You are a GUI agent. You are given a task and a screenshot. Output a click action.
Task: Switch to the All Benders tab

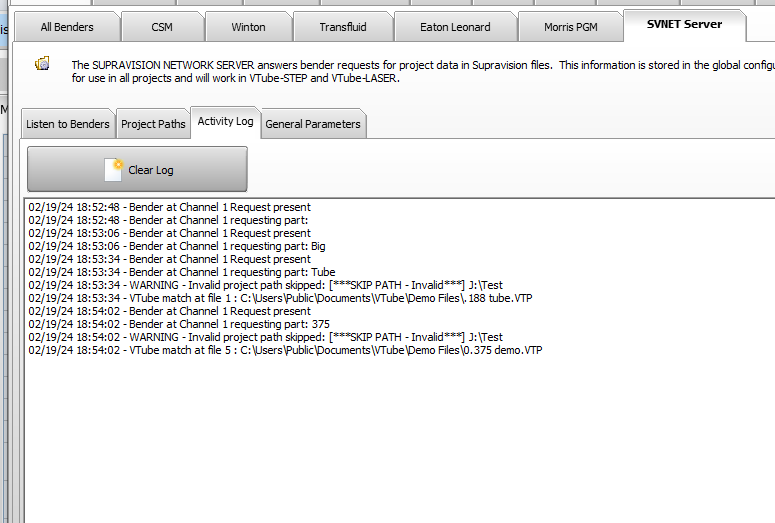tap(67, 27)
